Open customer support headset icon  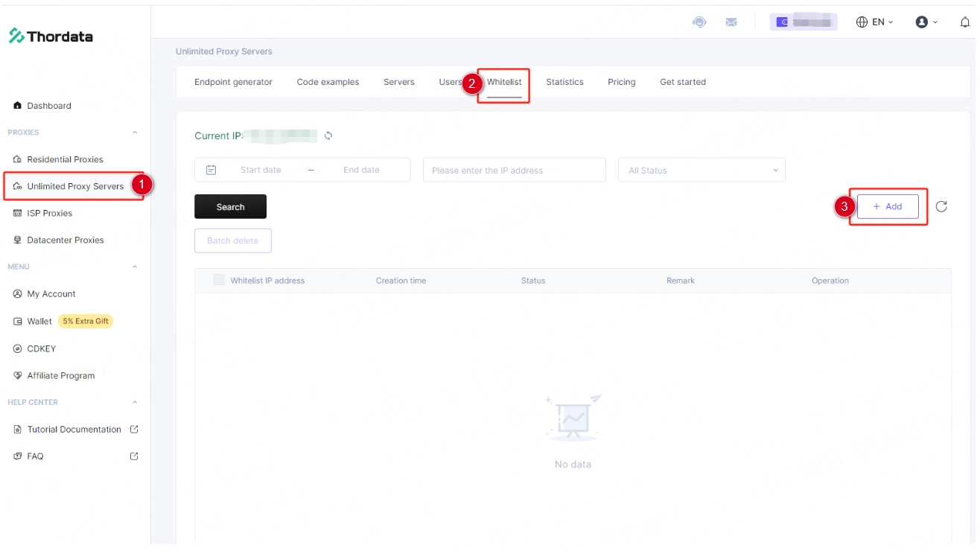click(699, 22)
